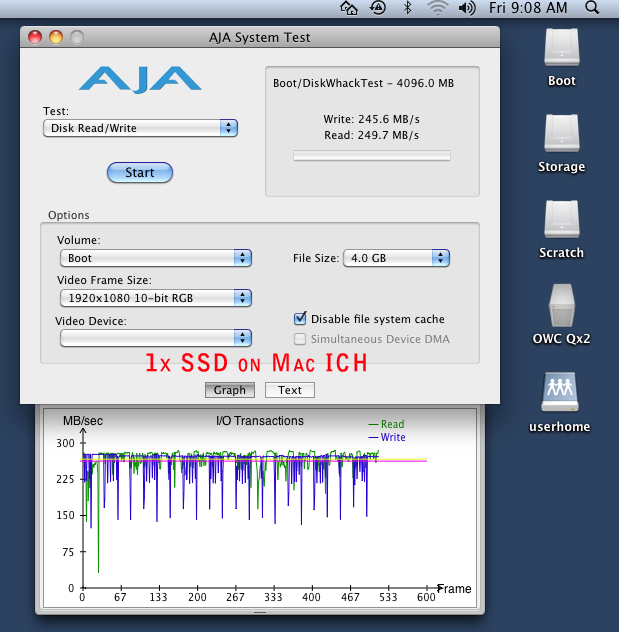Click the AJA logo

coord(140,79)
